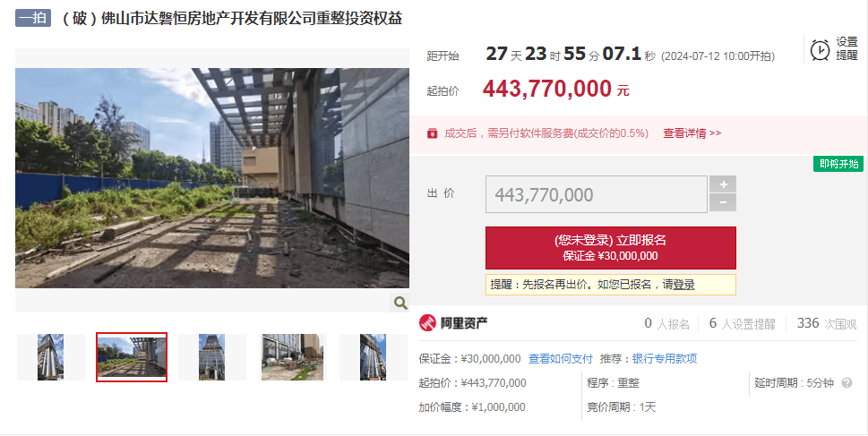This screenshot has width=868, height=436.
Task: Decrease bid with the minus button
Action: (723, 203)
